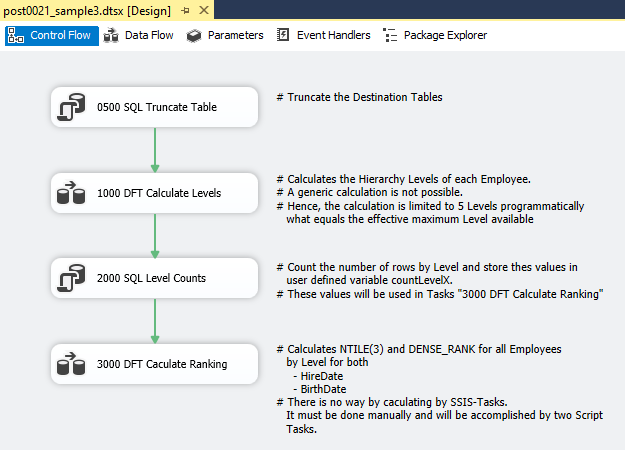Click the Parameters tab icon
Viewport: 625px width, 450px height.
click(x=194, y=36)
